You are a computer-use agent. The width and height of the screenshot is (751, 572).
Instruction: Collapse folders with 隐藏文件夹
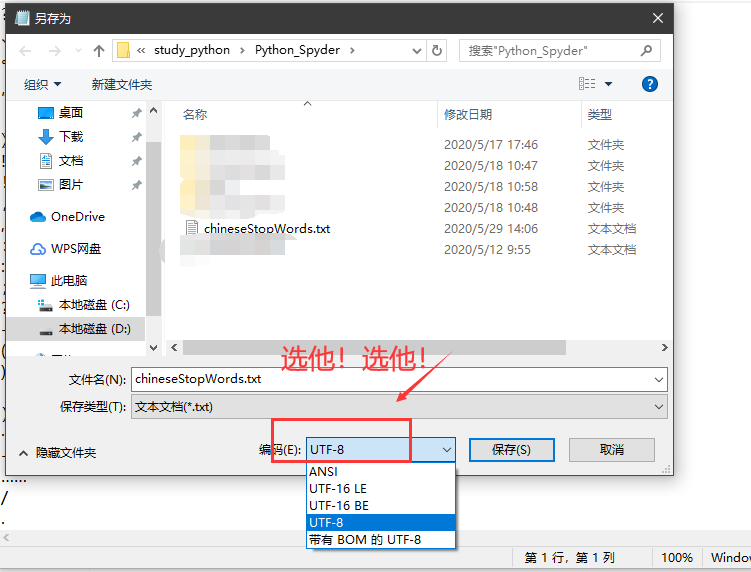pyautogui.click(x=57, y=453)
